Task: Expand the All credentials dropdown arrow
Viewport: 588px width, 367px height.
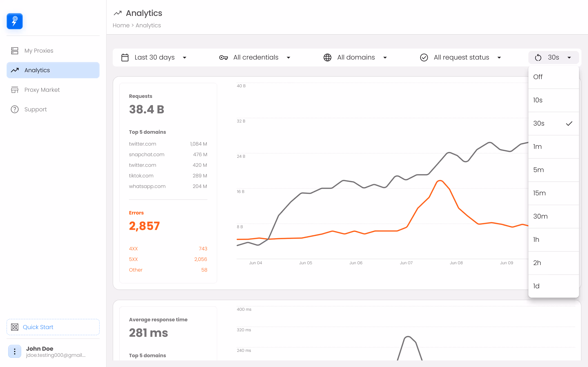Action: 288,57
